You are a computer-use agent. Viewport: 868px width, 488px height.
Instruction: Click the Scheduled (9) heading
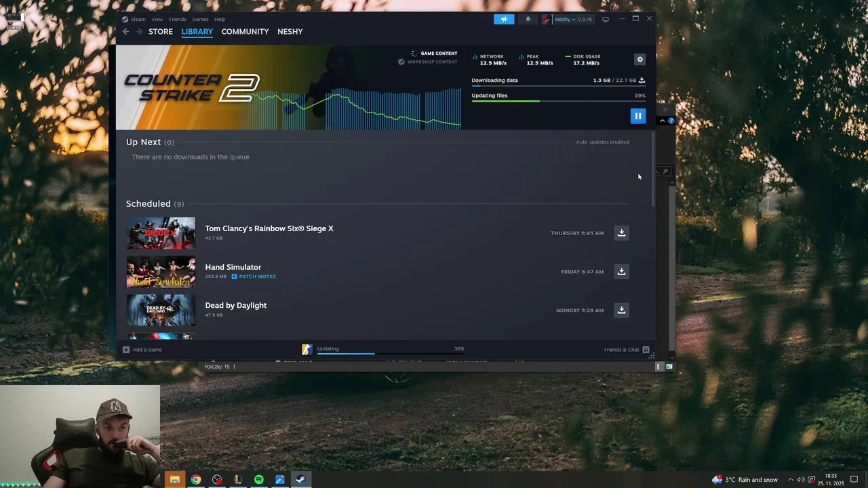coord(155,203)
